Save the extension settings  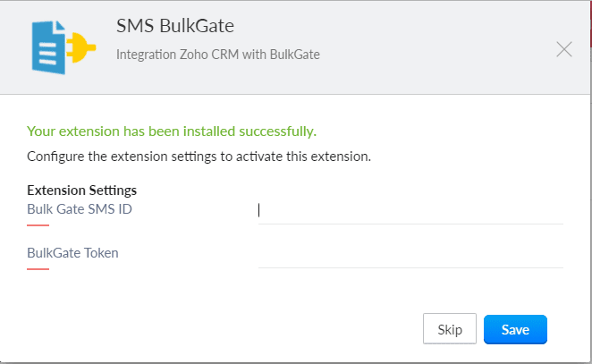click(x=515, y=329)
